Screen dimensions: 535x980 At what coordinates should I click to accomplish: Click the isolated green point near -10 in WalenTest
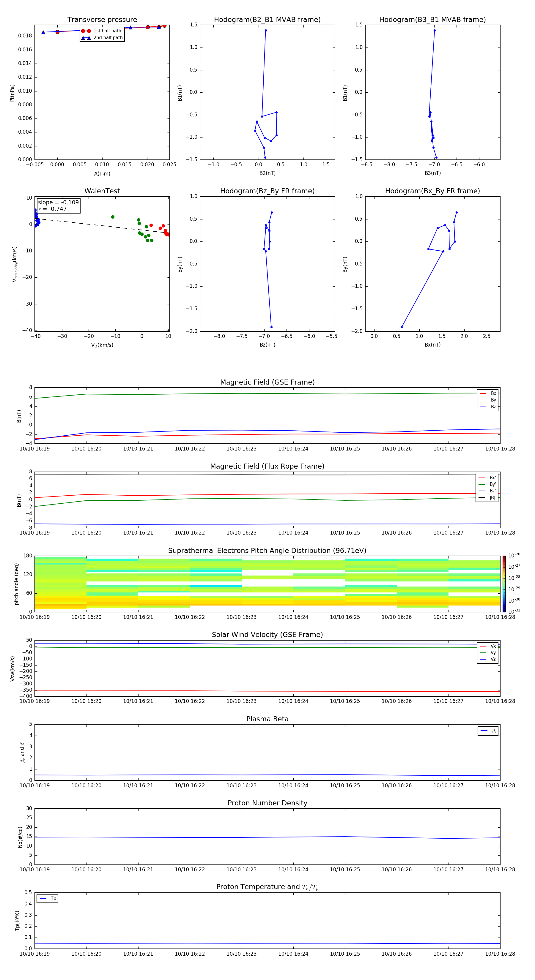coord(113,217)
